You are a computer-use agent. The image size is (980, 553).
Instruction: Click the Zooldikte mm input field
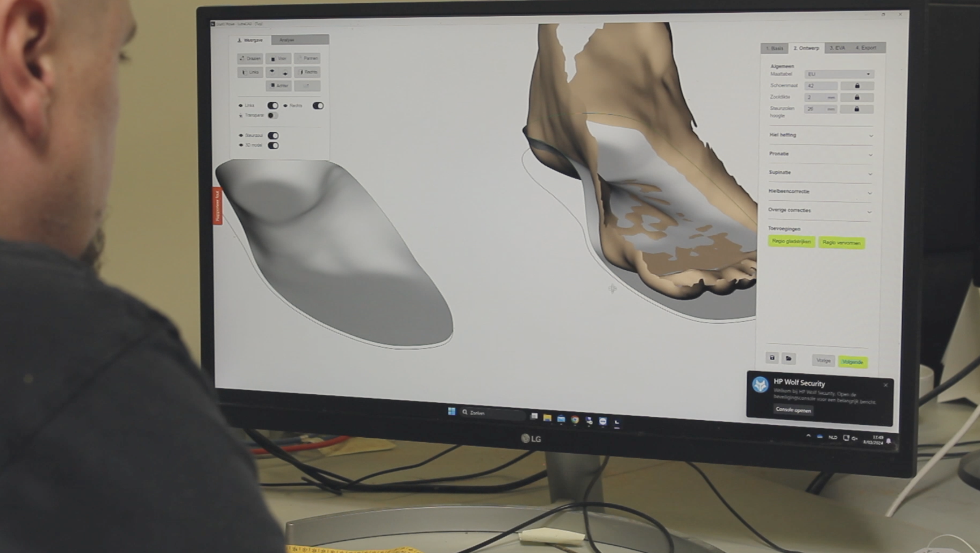tap(821, 98)
